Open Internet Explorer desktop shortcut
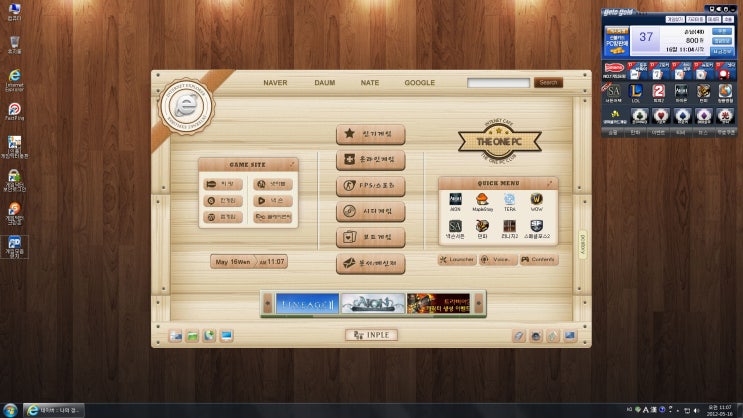Screen dimensions: 743x418 pyautogui.click(x=14, y=80)
